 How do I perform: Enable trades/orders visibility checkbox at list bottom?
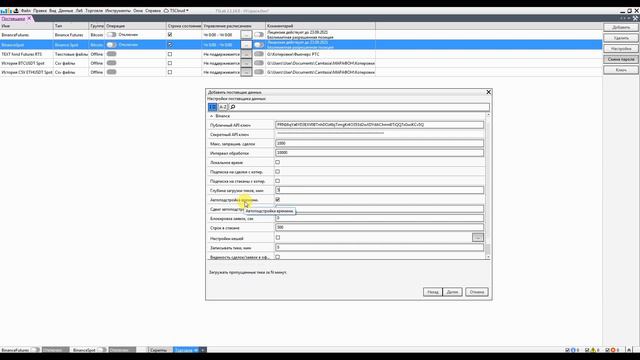278,257
